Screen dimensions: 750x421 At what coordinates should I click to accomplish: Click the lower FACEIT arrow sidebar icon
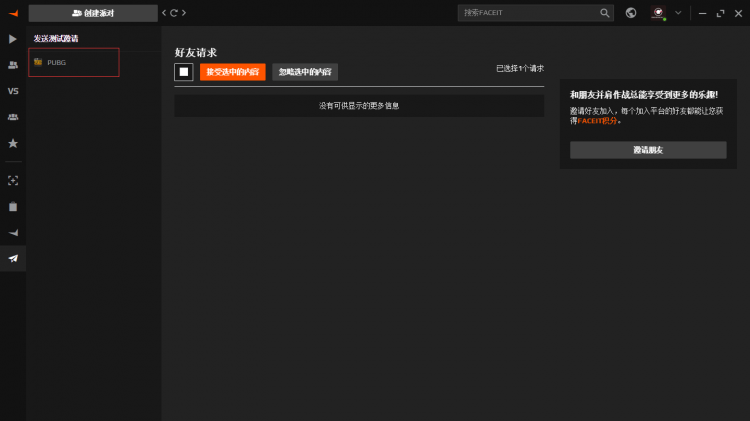click(x=13, y=233)
